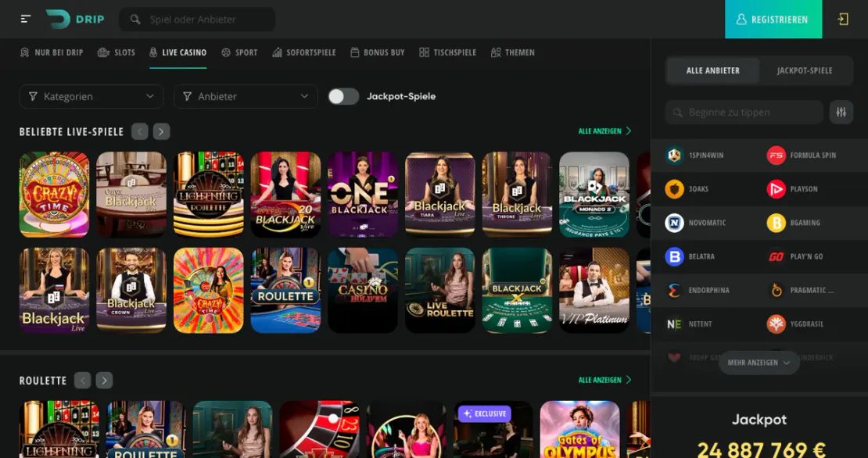This screenshot has width=868, height=458.
Task: Open Blackjack Tiara game
Action: [x=440, y=195]
